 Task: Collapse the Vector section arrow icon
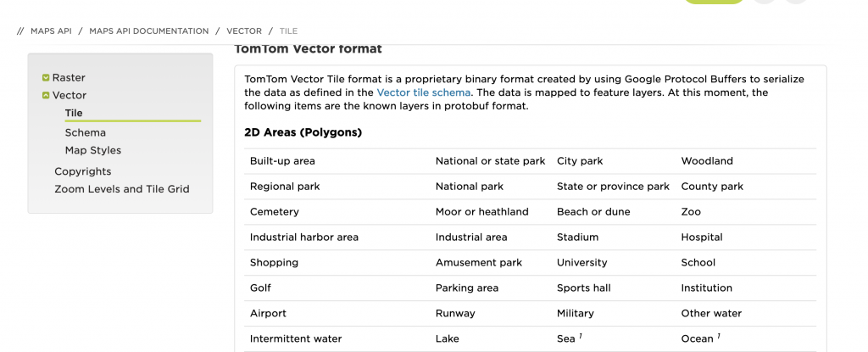(46, 96)
